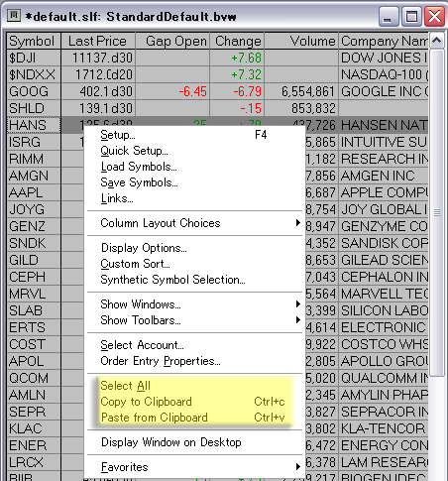448x481 pixels.
Task: Click DOW JONES company name cell
Action: [x=384, y=59]
